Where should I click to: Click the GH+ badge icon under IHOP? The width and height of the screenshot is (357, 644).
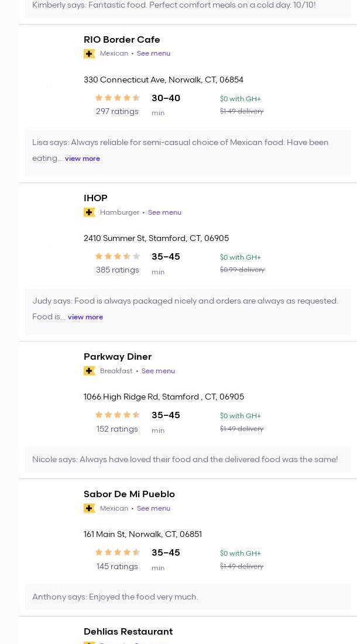click(x=90, y=212)
